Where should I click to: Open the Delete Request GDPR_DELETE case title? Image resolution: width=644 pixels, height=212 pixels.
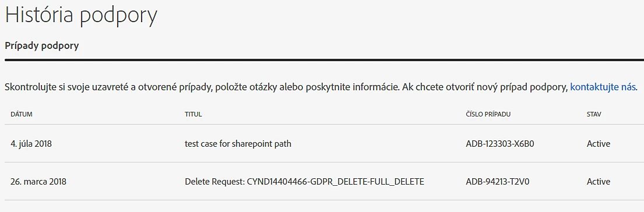[x=304, y=182]
